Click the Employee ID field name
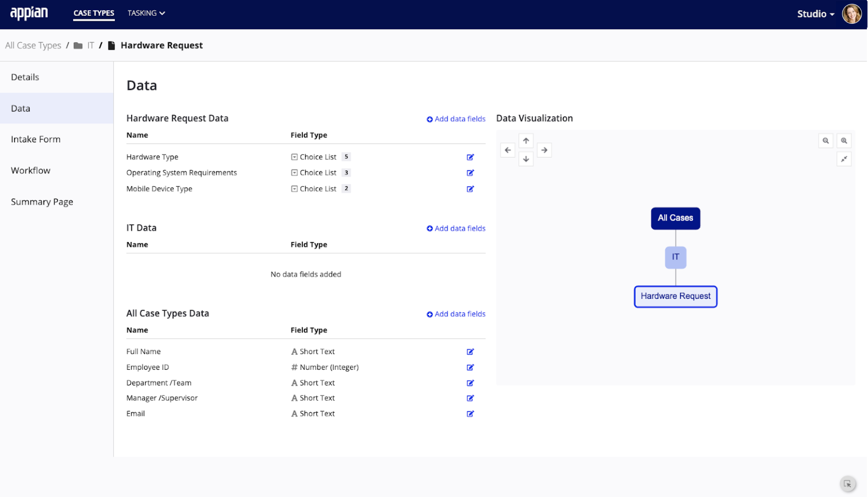 pyautogui.click(x=148, y=367)
